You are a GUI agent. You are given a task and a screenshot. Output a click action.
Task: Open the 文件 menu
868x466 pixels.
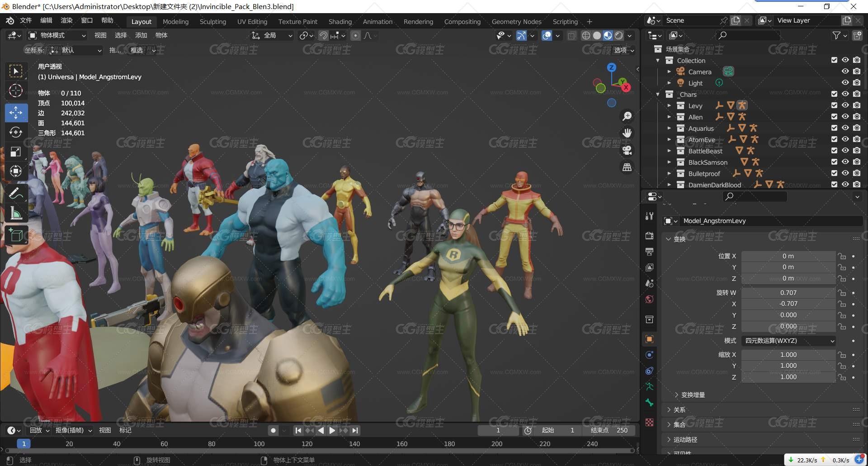26,20
